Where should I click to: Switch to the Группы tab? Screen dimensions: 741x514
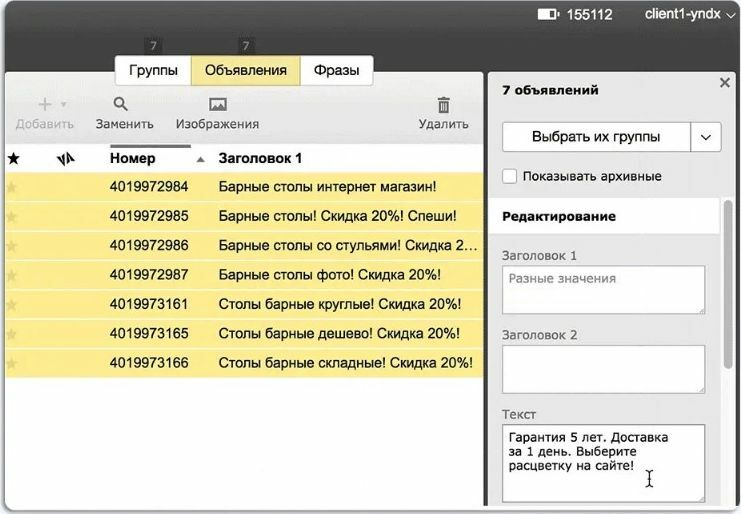153,70
